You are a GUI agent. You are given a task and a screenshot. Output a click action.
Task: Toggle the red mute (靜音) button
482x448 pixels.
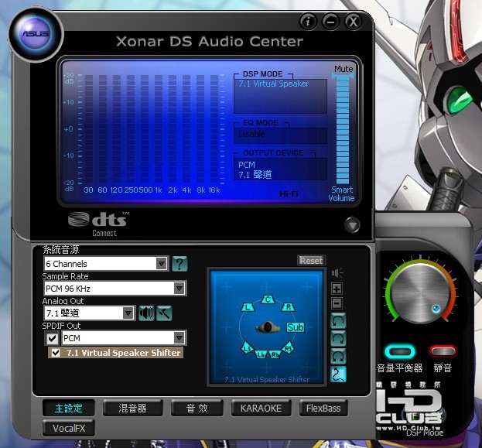click(443, 351)
